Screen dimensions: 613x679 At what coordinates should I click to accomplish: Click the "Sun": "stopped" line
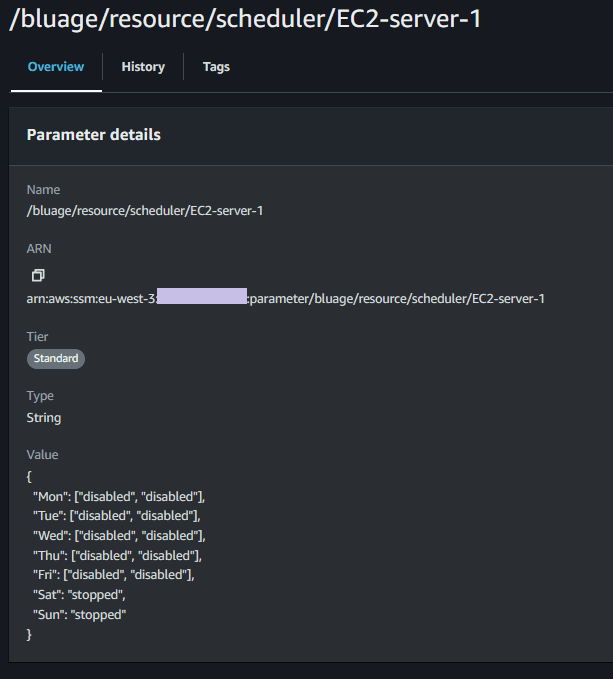[x=80, y=615]
